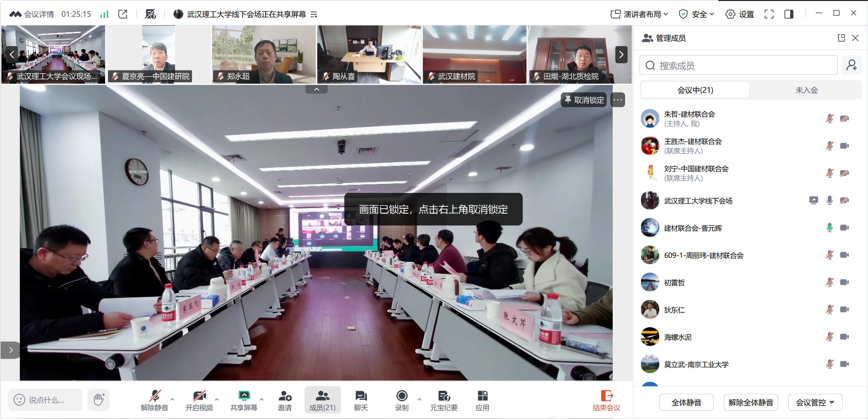Click the 全体静音 mute all button
This screenshot has width=868, height=419.
[686, 402]
